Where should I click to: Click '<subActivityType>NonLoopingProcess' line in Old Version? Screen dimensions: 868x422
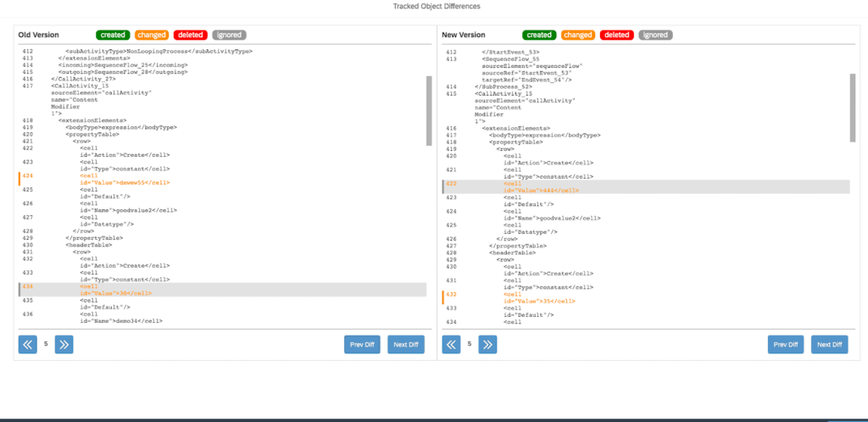tap(159, 52)
